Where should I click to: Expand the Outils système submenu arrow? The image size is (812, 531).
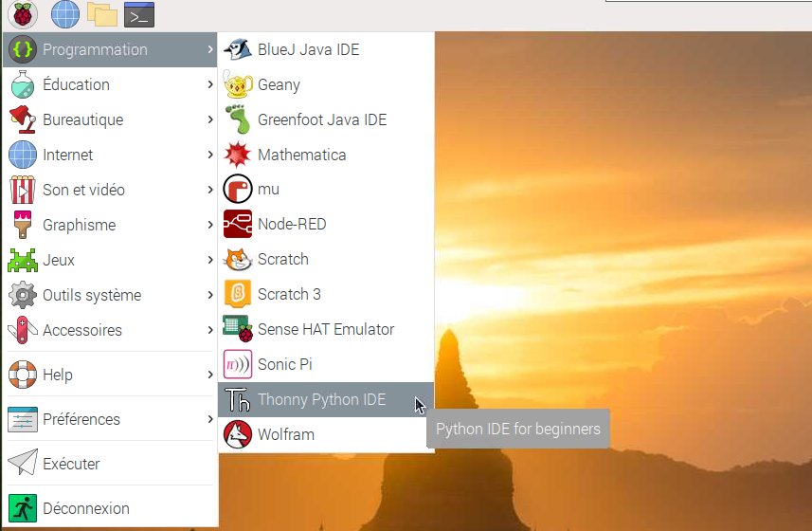[209, 295]
